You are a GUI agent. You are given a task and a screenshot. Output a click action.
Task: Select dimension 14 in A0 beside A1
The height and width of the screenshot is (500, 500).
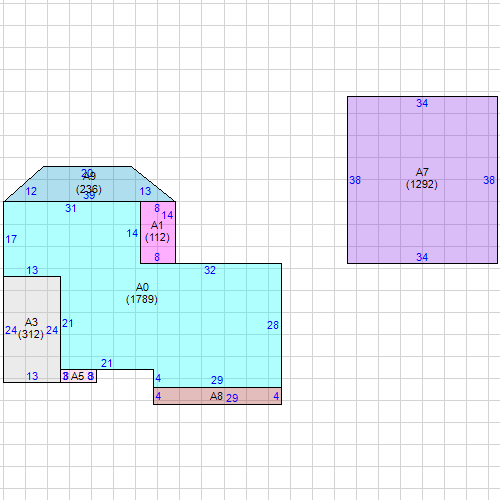click(x=132, y=233)
